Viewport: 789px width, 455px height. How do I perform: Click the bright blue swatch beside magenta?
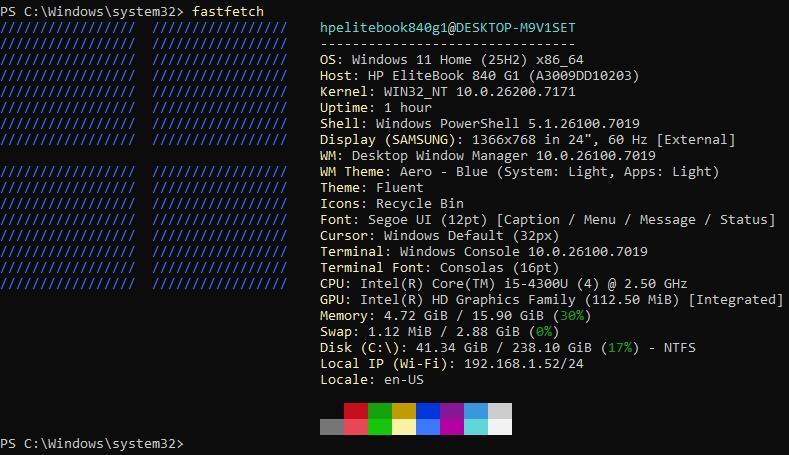point(428,427)
